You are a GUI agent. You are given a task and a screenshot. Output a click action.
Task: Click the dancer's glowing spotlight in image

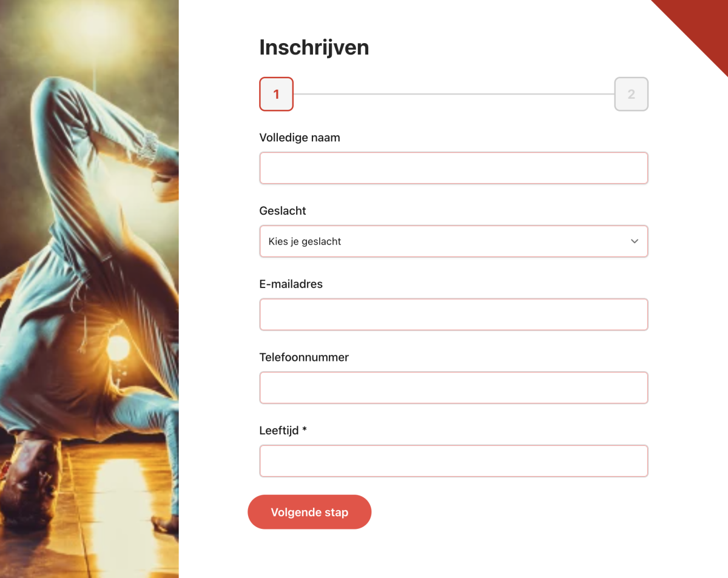pyautogui.click(x=118, y=348)
